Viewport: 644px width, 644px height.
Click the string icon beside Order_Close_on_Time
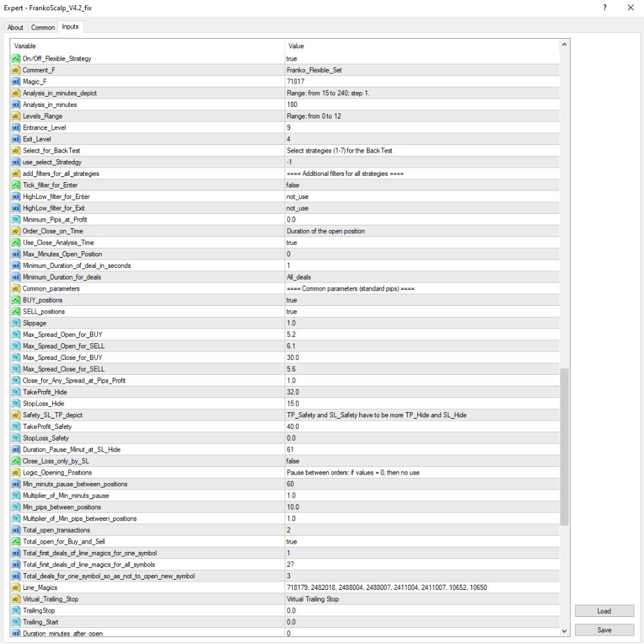[16, 231]
